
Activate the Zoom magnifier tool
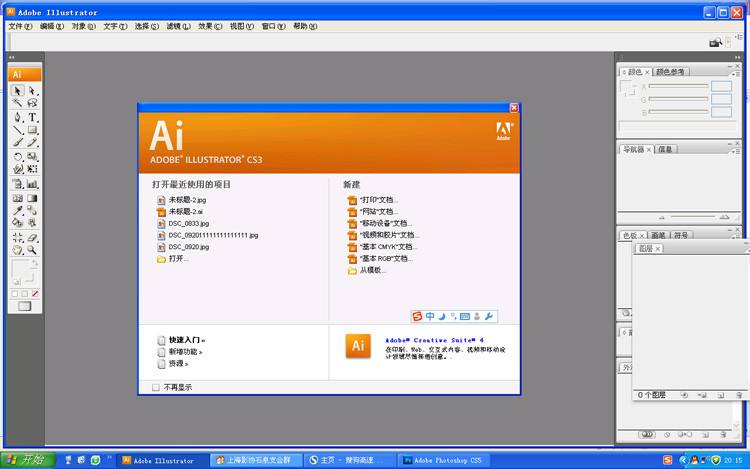click(x=32, y=250)
